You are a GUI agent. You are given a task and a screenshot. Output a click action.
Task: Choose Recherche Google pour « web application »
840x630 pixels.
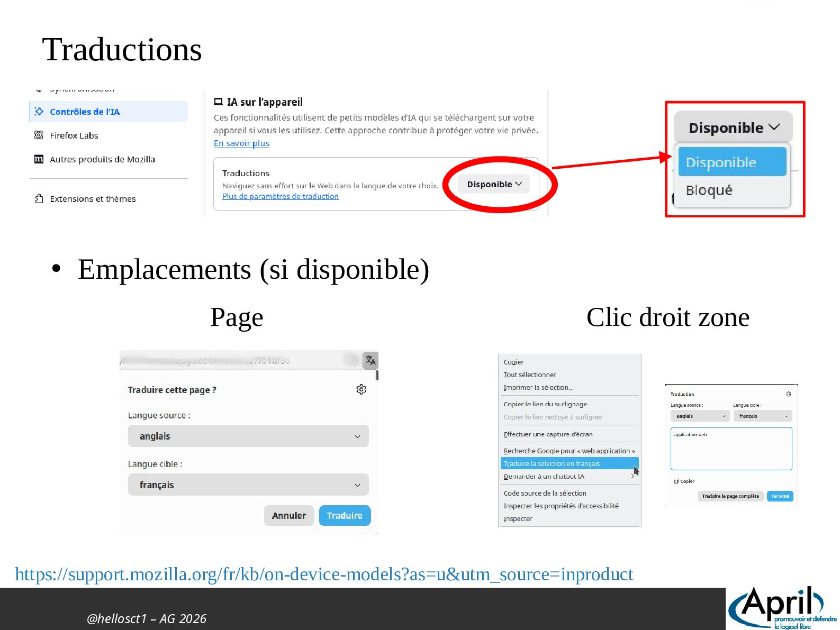click(569, 451)
